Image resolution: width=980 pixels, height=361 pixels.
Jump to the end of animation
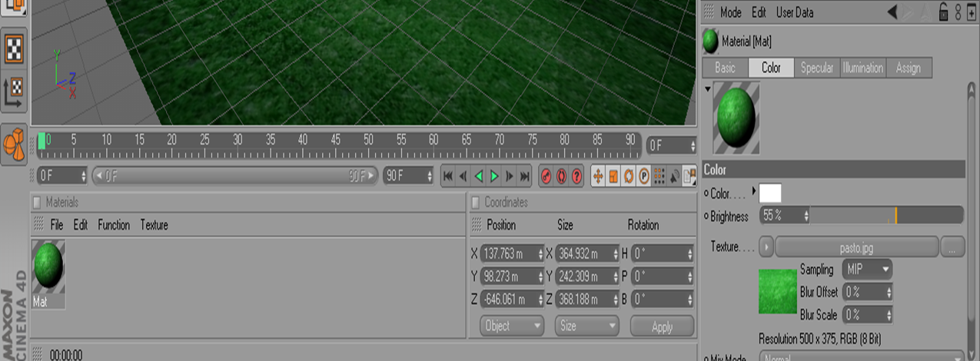click(x=525, y=176)
